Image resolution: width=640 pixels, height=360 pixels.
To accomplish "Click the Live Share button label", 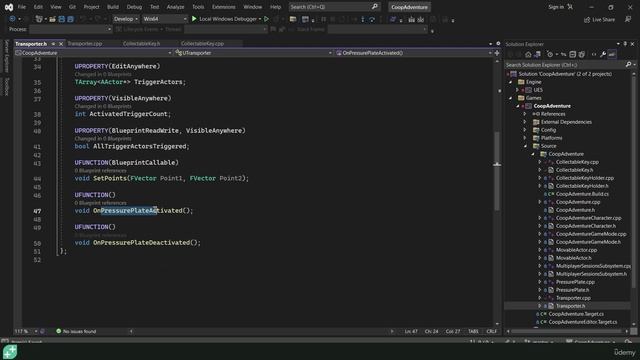I will pyautogui.click(x=603, y=20).
